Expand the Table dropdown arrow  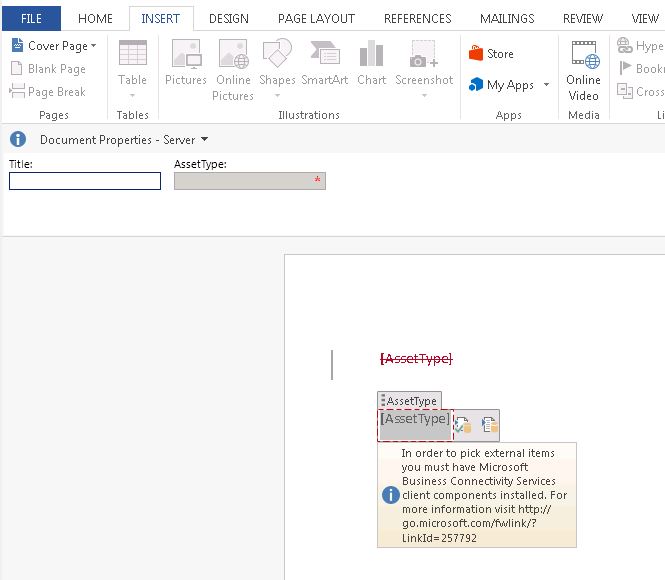[x=132, y=95]
